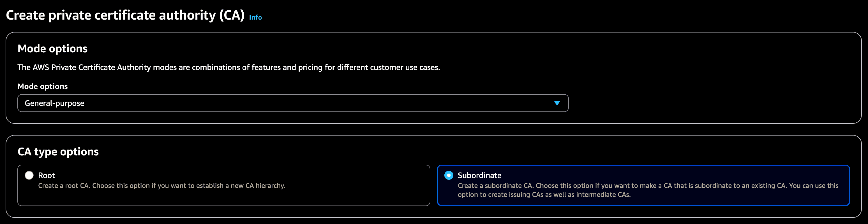Click the Root CA description text
Image resolution: width=868 pixels, height=224 pixels.
tap(161, 186)
